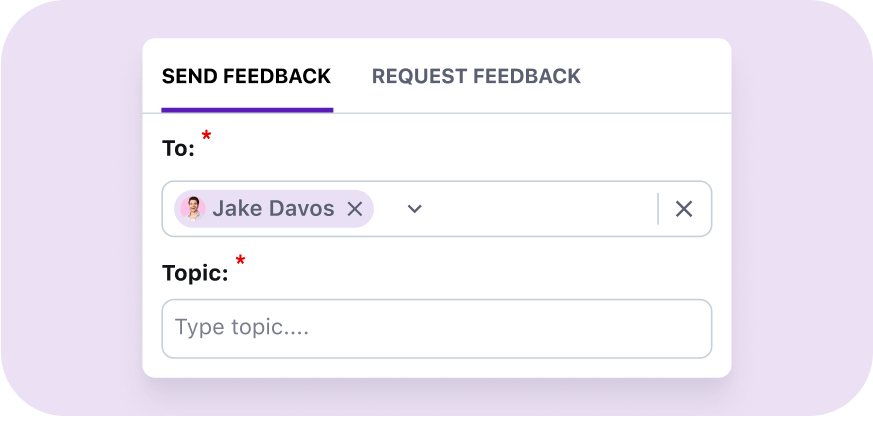Screen dimensions: 873x426
Task: Click the Type topic placeholder text
Action: [x=242, y=328]
